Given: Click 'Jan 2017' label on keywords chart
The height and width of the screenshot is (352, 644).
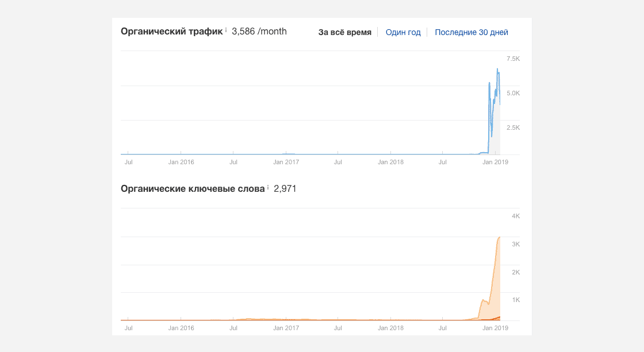Looking at the screenshot, I should [x=286, y=328].
